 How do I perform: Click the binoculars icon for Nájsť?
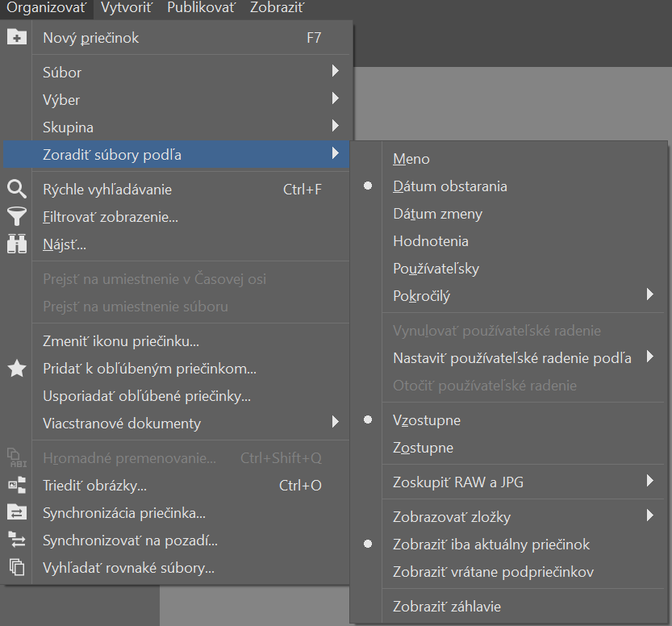click(x=17, y=244)
